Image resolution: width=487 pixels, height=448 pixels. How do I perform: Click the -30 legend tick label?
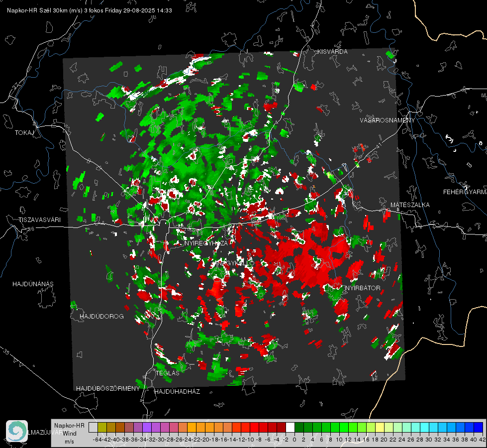tap(160, 440)
